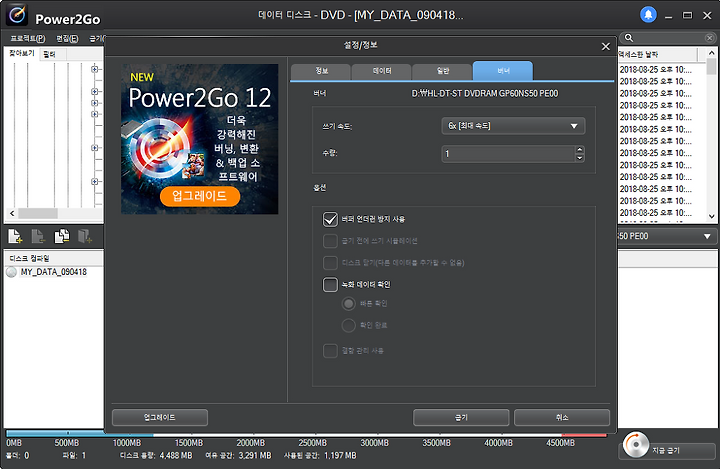Click the gray 업그레이드 button at dialog bottom
This screenshot has height=469, width=720.
coord(160,418)
